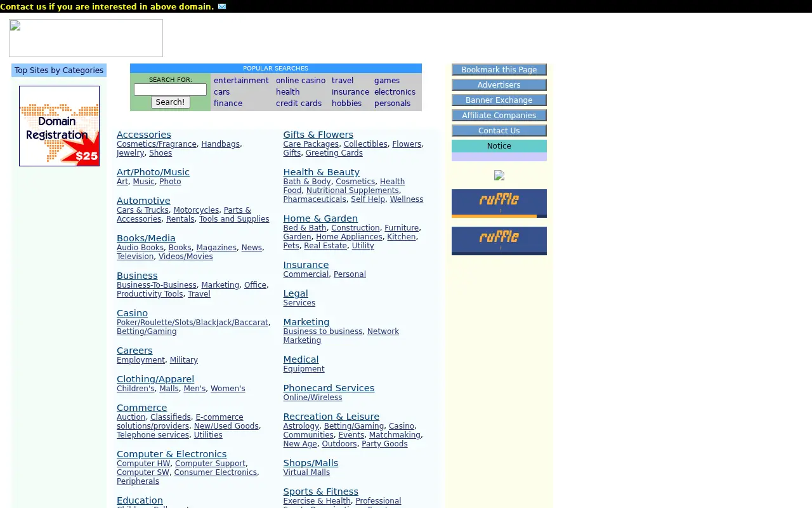Viewport: 812px width, 508px height.
Task: Visit the Casino category heading
Action: (x=132, y=313)
